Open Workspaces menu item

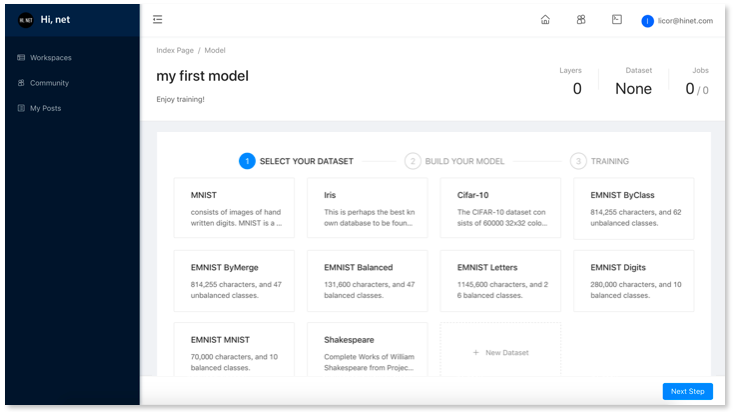(x=50, y=58)
